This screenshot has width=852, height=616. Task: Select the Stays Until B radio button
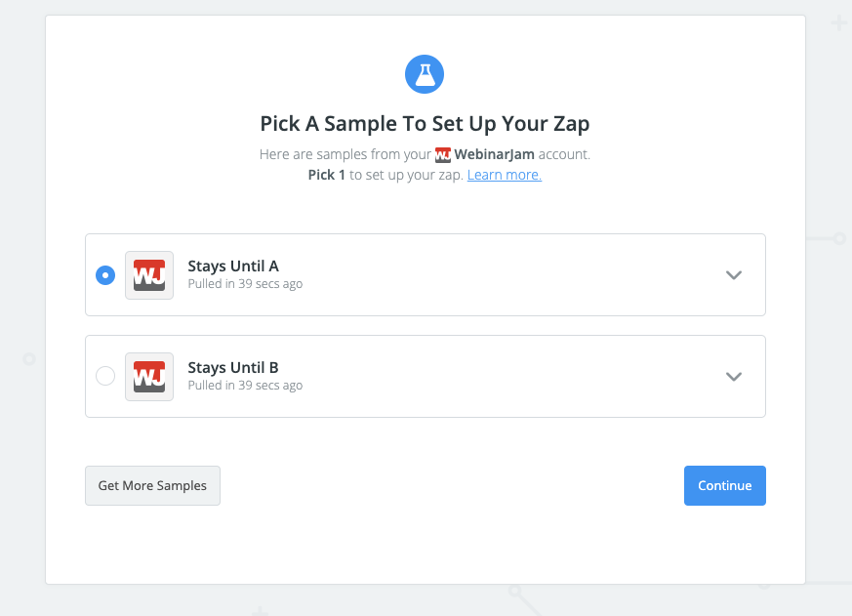click(105, 376)
